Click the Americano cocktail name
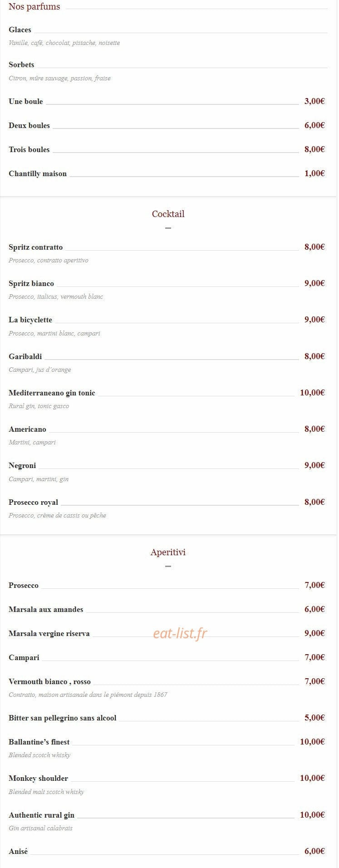The height and width of the screenshot is (868, 339). point(27,429)
